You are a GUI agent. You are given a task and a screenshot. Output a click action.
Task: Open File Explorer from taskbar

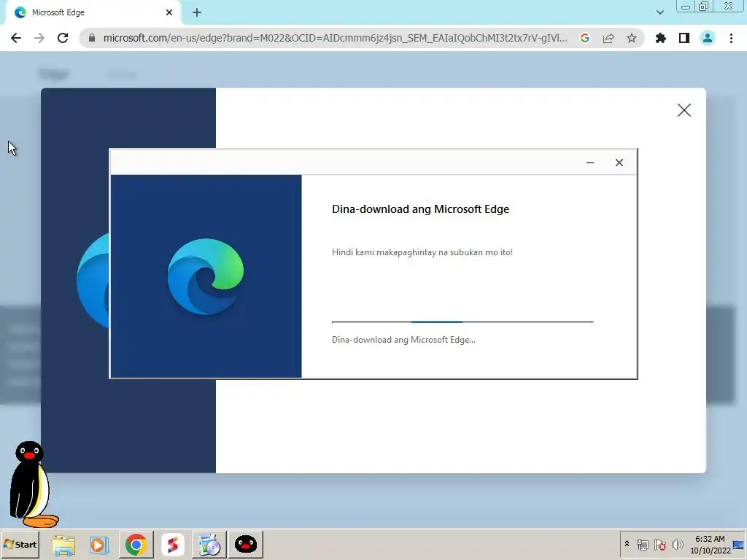click(x=63, y=545)
